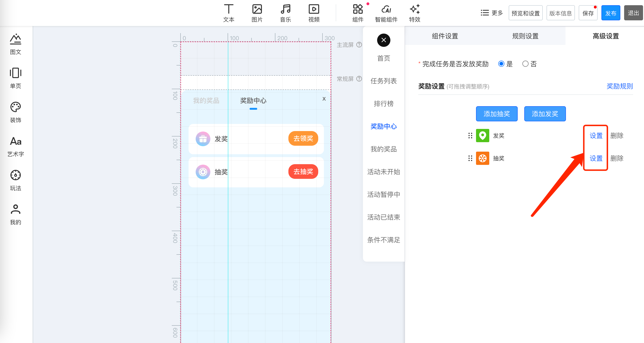Open the 图文 sidebar panel

(x=16, y=44)
